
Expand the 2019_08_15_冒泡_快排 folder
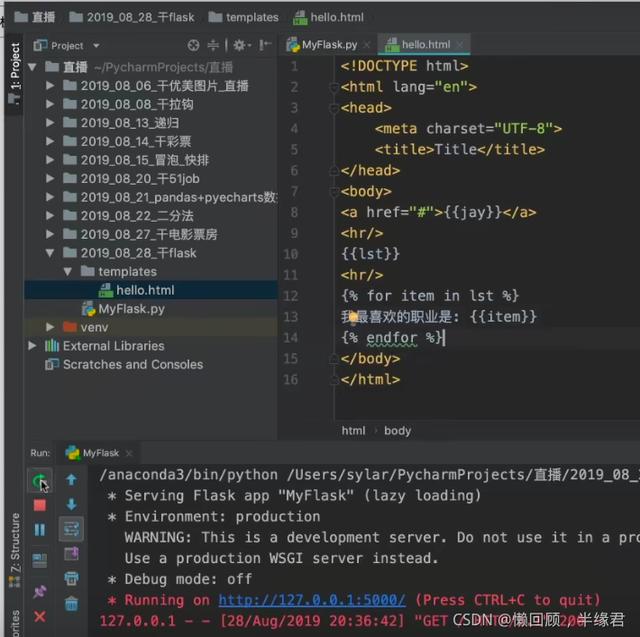(x=50, y=160)
